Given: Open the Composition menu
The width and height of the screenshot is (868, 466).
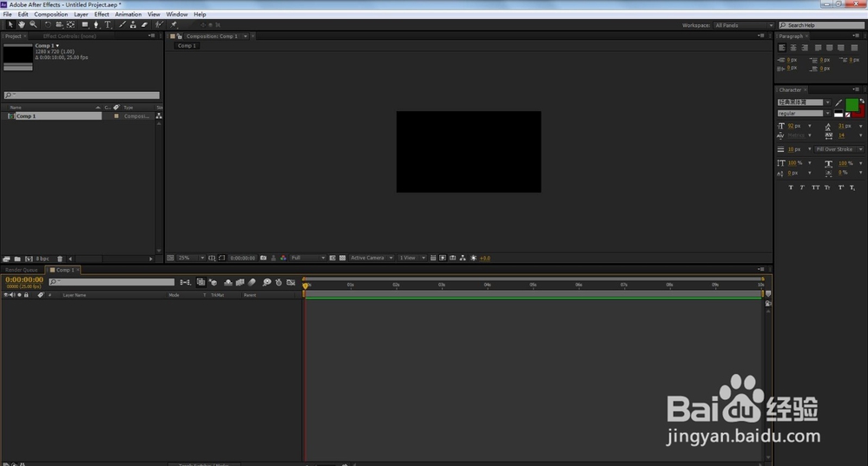Looking at the screenshot, I should (x=51, y=15).
